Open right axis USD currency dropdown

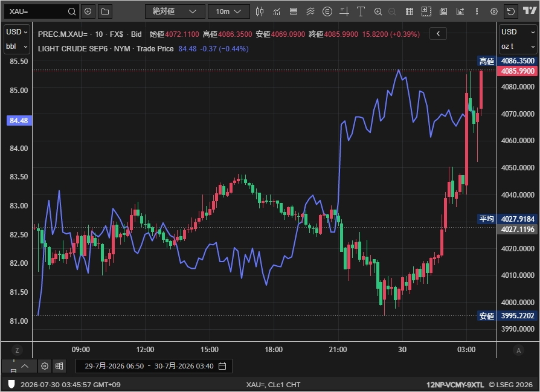coord(518,31)
